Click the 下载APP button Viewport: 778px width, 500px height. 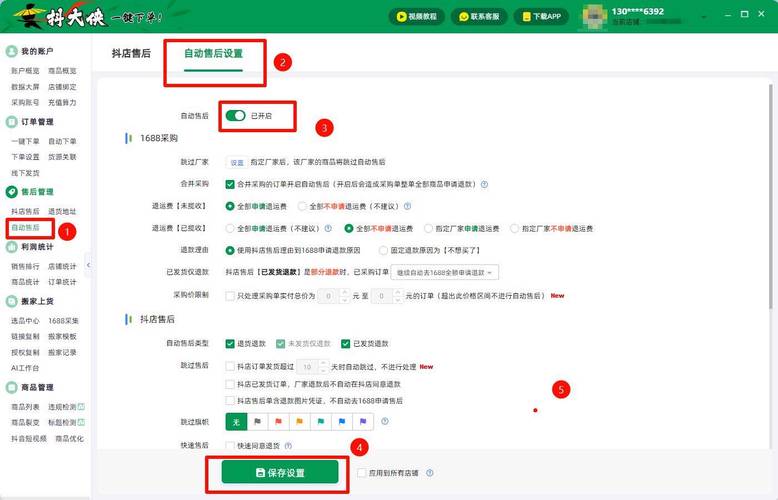tap(542, 16)
